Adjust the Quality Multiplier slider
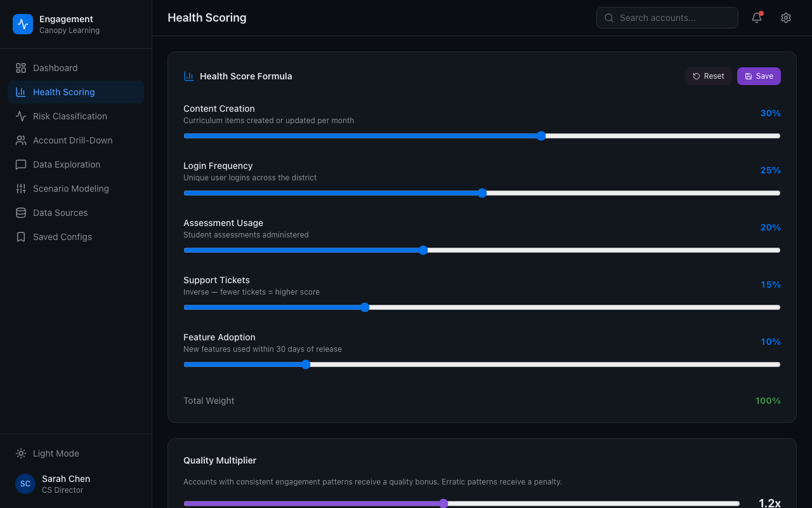 (443, 503)
